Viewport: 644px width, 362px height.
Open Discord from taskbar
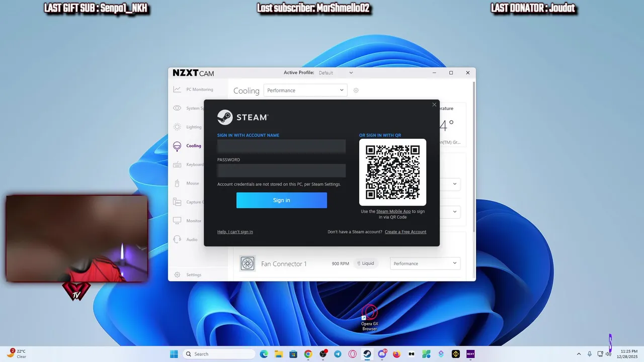click(382, 354)
